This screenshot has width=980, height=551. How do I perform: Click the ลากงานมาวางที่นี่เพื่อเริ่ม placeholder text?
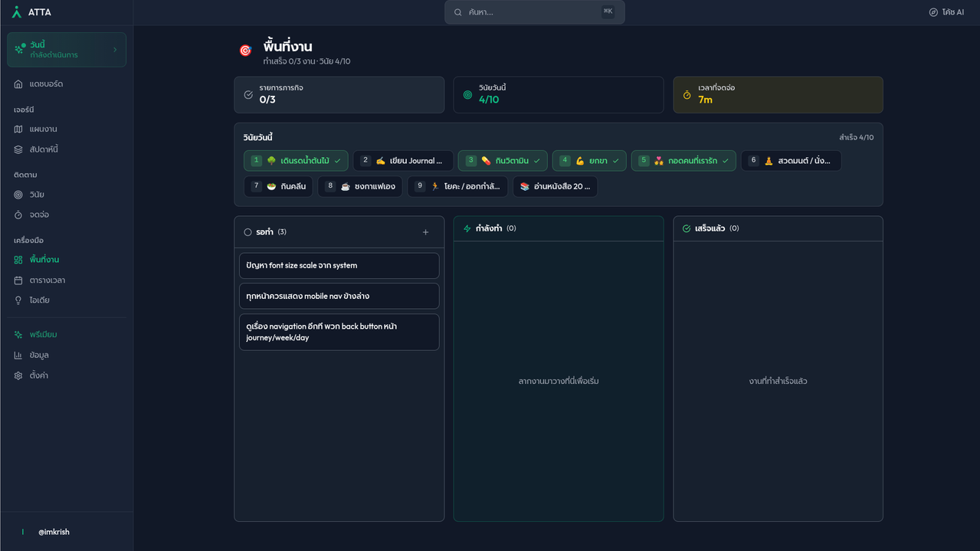click(559, 381)
